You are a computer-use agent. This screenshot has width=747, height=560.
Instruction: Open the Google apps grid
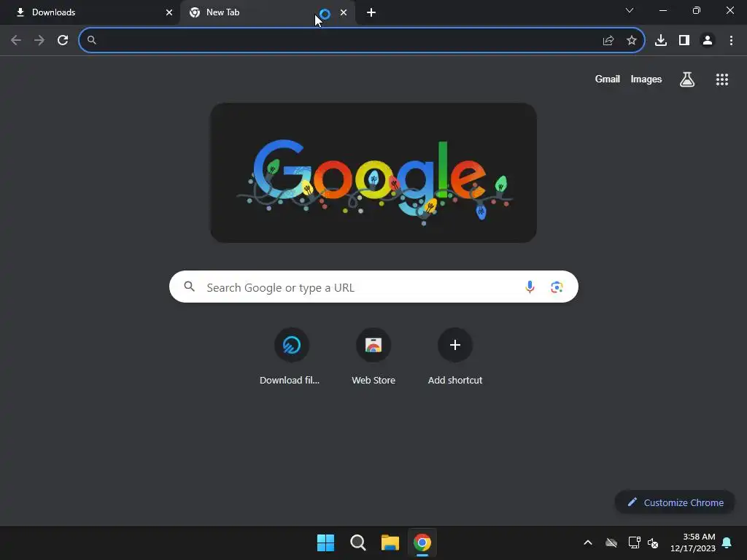coord(721,79)
